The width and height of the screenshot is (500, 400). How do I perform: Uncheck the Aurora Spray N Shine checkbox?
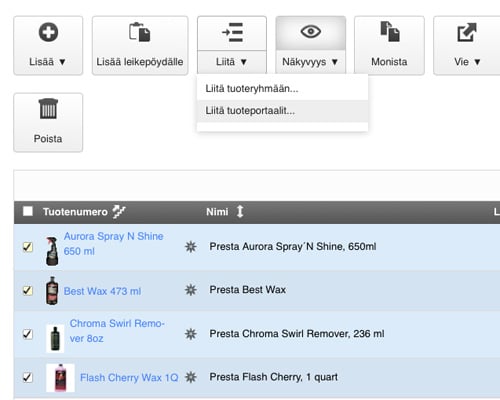click(28, 247)
